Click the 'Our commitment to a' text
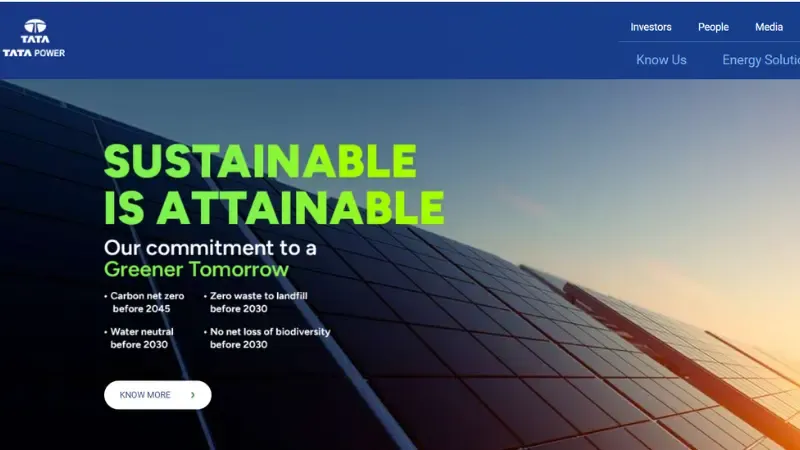Image resolution: width=800 pixels, height=450 pixels. [x=210, y=248]
